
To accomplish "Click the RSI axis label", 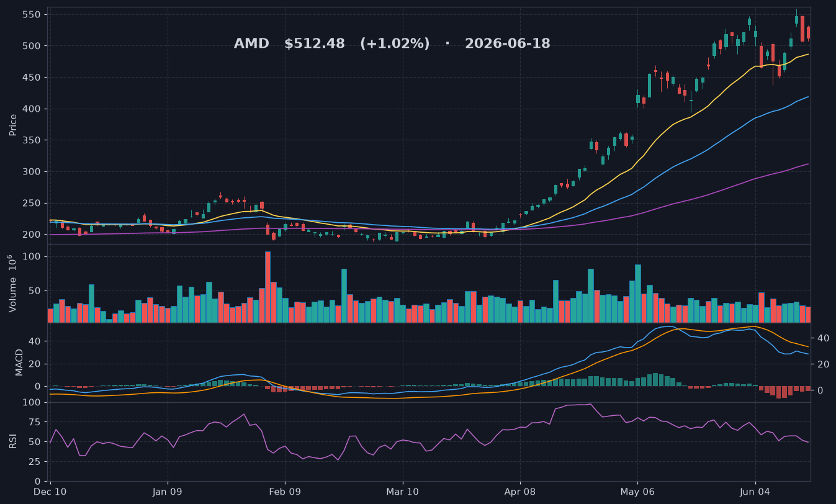I will (x=13, y=441).
